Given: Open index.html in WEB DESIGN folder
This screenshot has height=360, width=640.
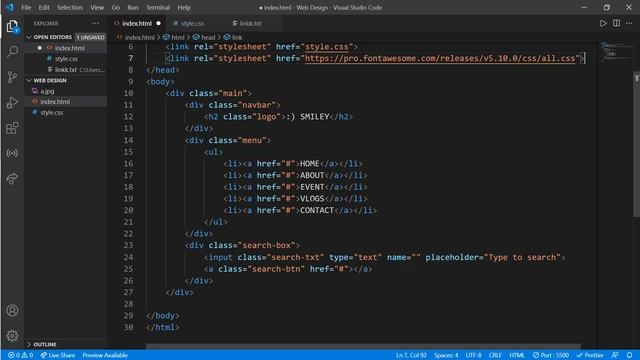Looking at the screenshot, I should coord(55,102).
